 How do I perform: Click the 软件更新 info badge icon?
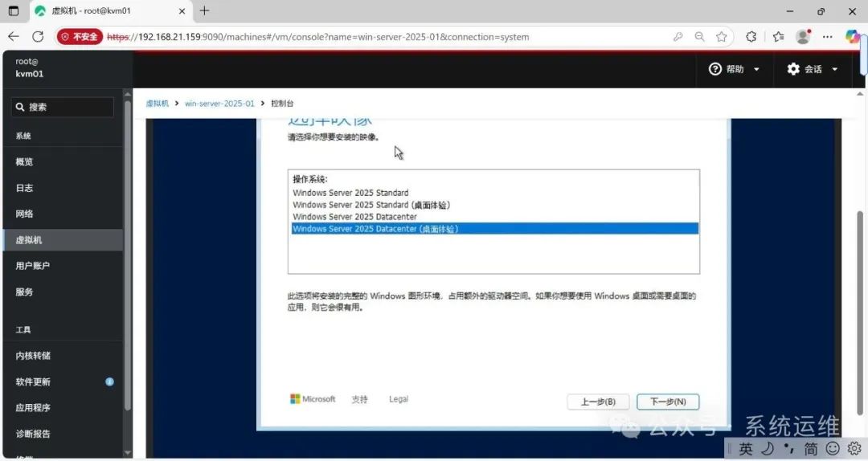coord(109,381)
